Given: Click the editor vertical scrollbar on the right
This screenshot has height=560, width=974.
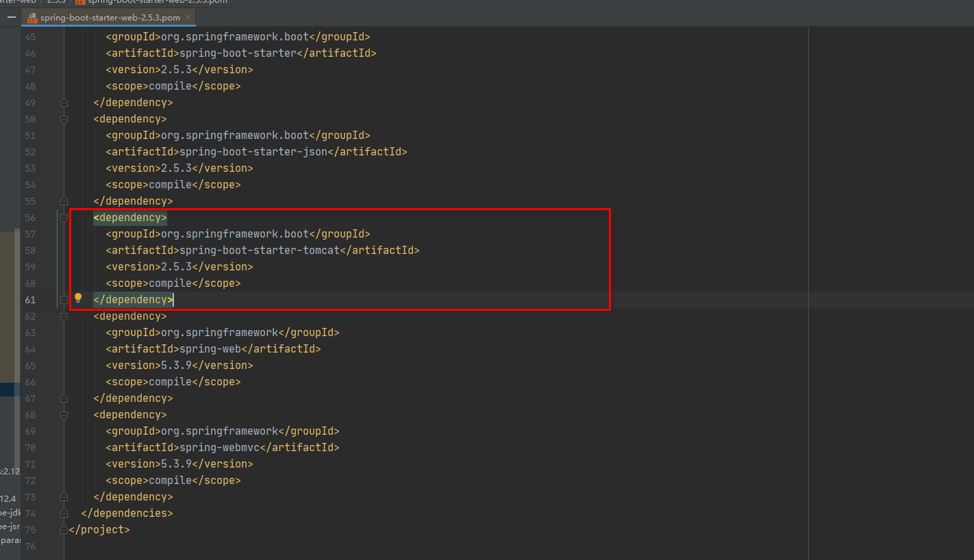Looking at the screenshot, I should coord(970,274).
